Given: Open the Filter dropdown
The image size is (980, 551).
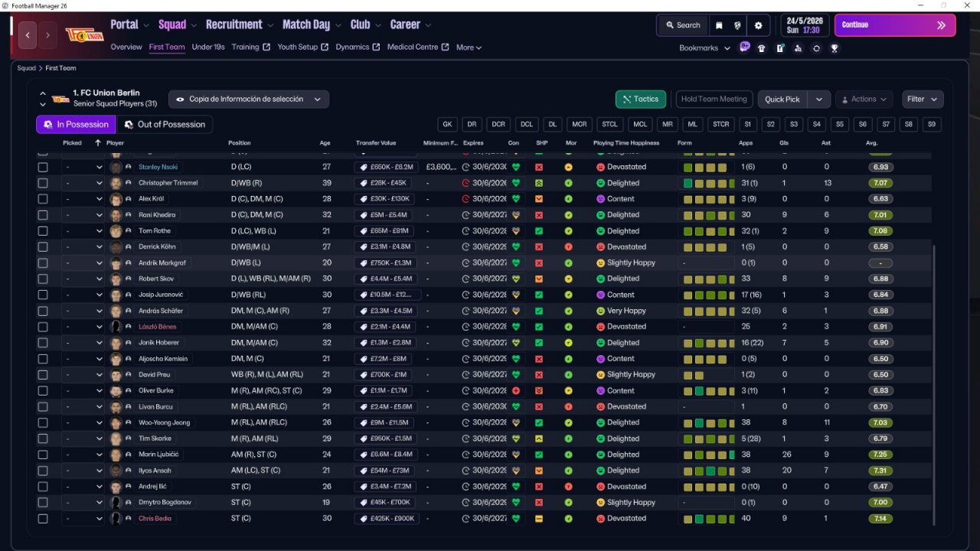Looking at the screenshot, I should pyautogui.click(x=923, y=99).
